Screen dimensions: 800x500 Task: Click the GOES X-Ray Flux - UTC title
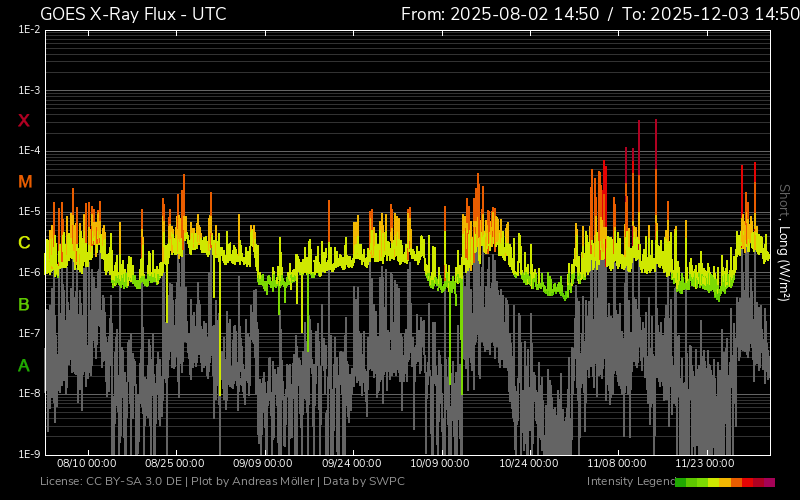(133, 14)
